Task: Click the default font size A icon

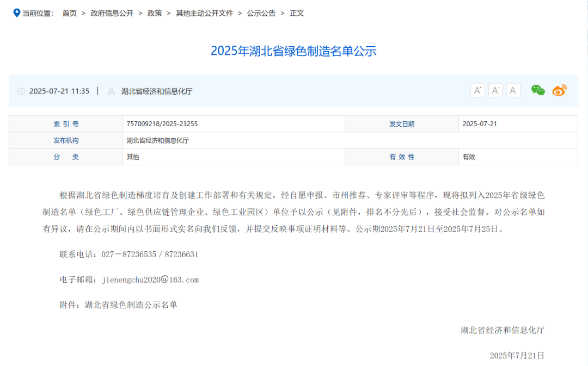Action: (512, 90)
